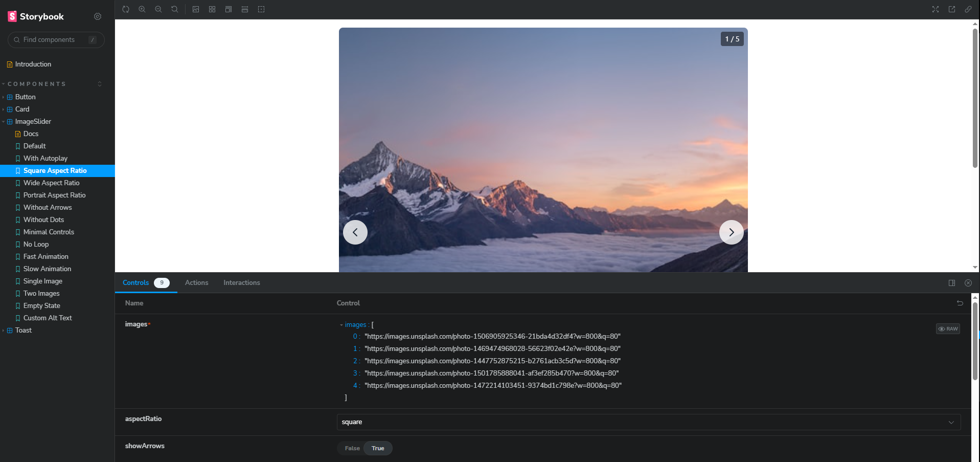
Task: Open the canvas in new tab
Action: coord(952,9)
